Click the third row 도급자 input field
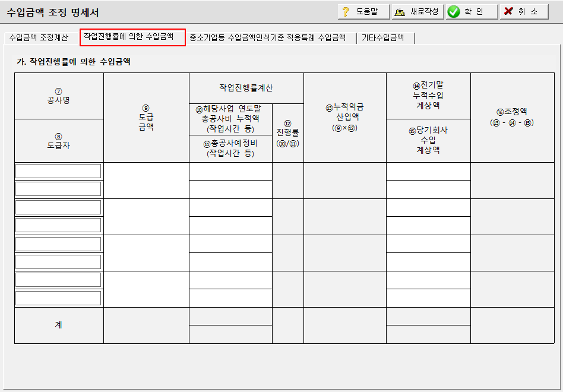Screen dimensions: 563x392 coord(58,262)
